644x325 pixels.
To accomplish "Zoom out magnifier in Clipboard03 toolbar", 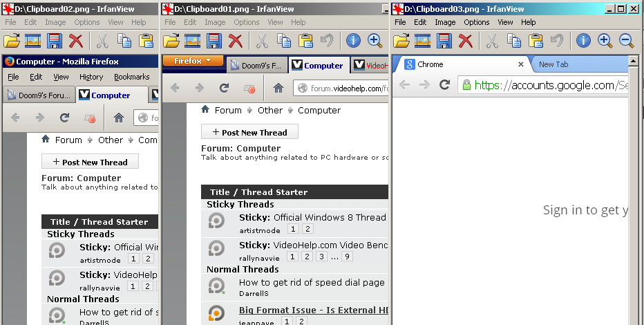I will pyautogui.click(x=626, y=41).
